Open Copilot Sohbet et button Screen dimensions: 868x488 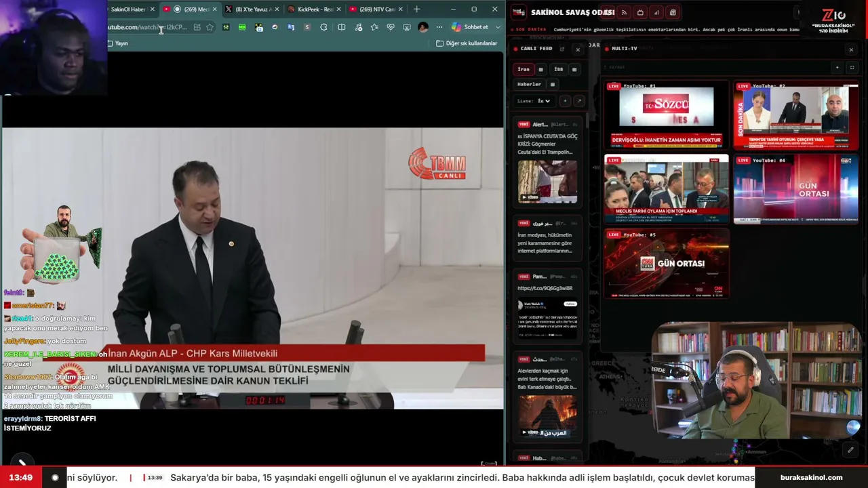[x=470, y=27]
